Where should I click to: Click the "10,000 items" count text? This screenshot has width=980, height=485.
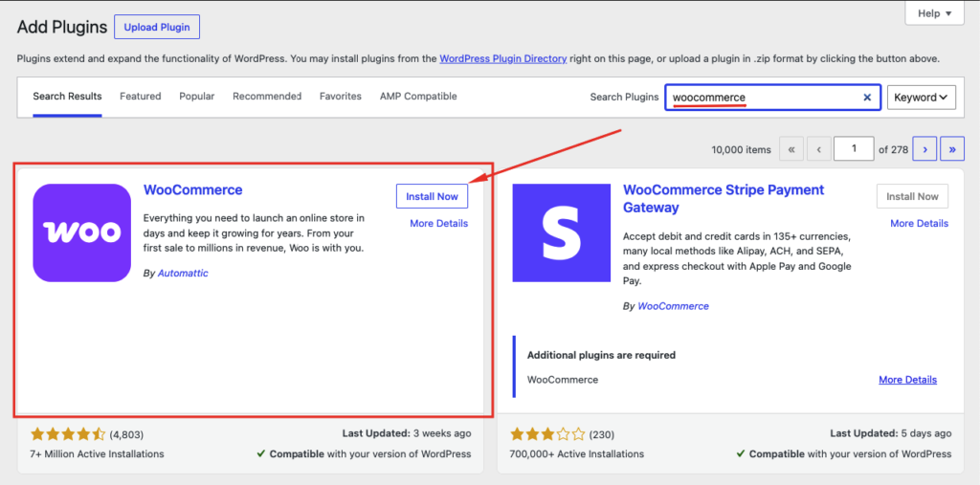tap(742, 150)
